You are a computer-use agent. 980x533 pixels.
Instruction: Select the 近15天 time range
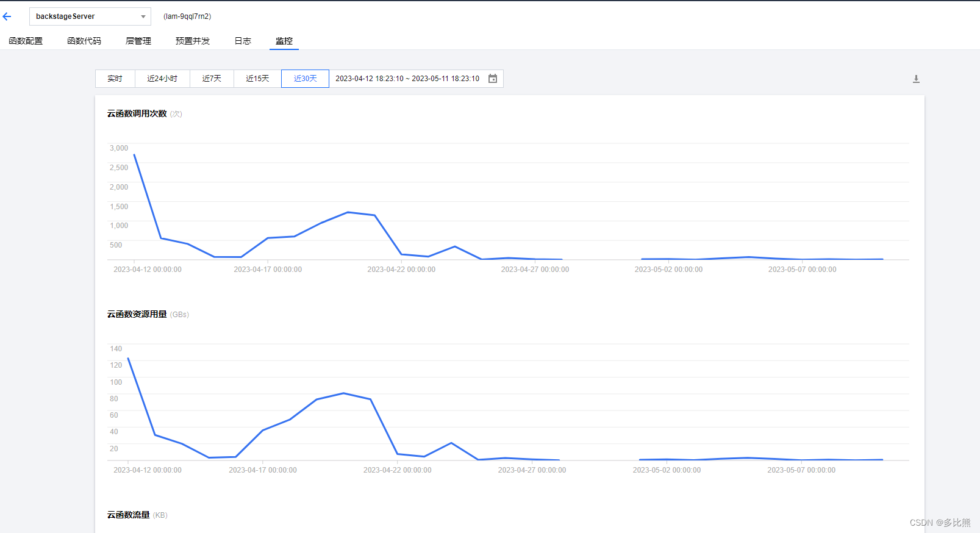tap(257, 79)
